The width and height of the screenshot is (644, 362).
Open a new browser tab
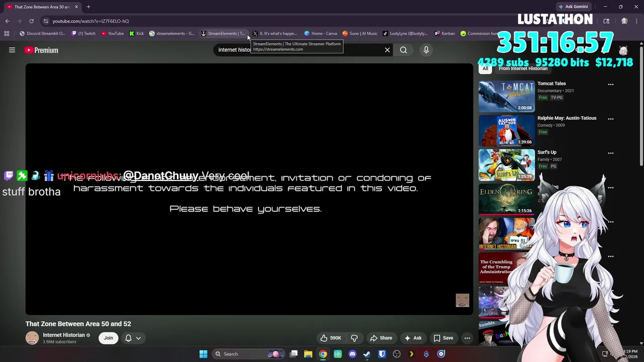point(89,7)
